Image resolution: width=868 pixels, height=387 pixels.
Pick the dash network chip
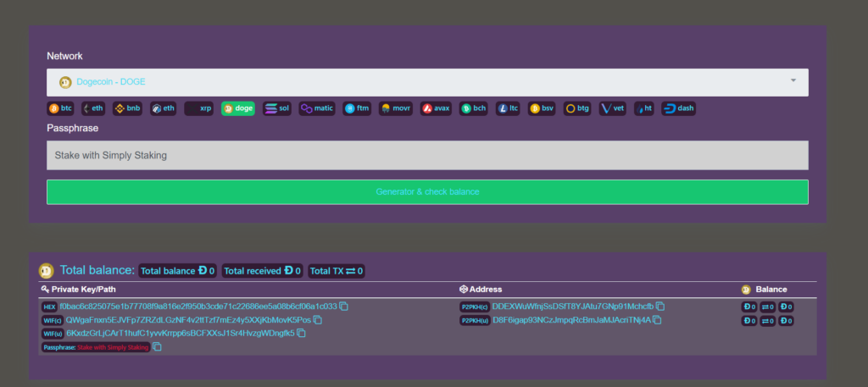(x=679, y=108)
